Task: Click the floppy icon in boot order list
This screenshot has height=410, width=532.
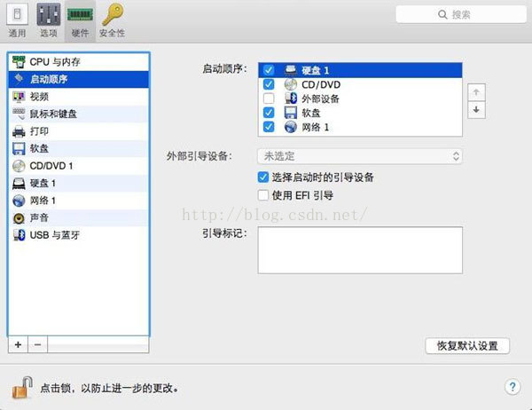Action: (291, 113)
